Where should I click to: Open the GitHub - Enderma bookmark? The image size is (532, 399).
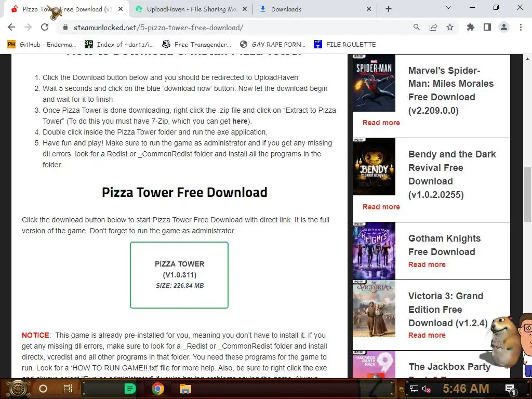(42, 45)
